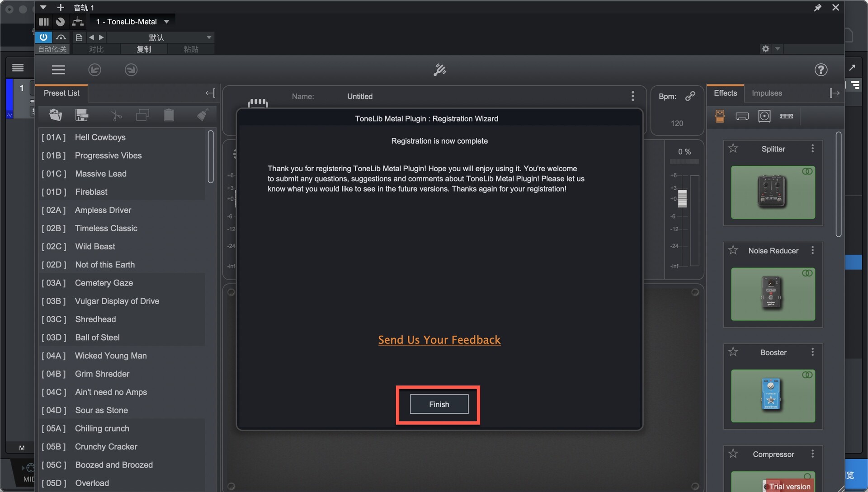This screenshot has height=492, width=868.
Task: Click the paste clipboard icon
Action: (169, 115)
